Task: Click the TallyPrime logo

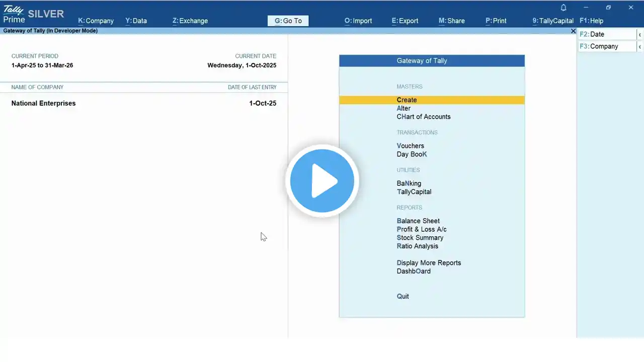Action: coord(14,14)
